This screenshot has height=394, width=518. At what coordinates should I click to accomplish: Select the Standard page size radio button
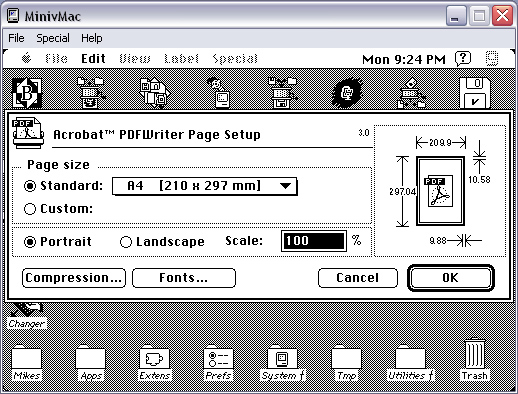(x=30, y=186)
